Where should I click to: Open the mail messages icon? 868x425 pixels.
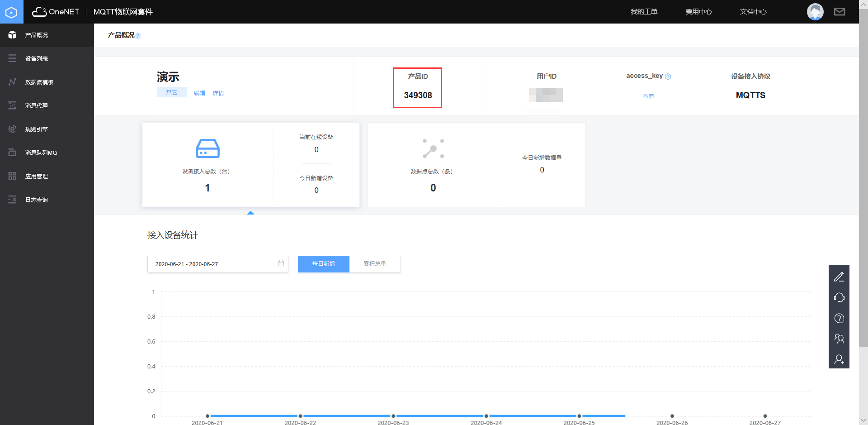point(840,12)
